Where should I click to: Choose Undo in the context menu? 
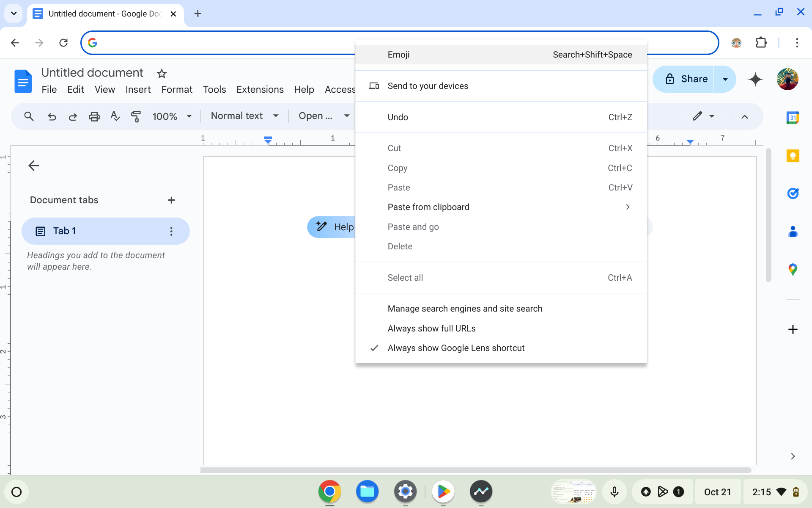point(501,117)
